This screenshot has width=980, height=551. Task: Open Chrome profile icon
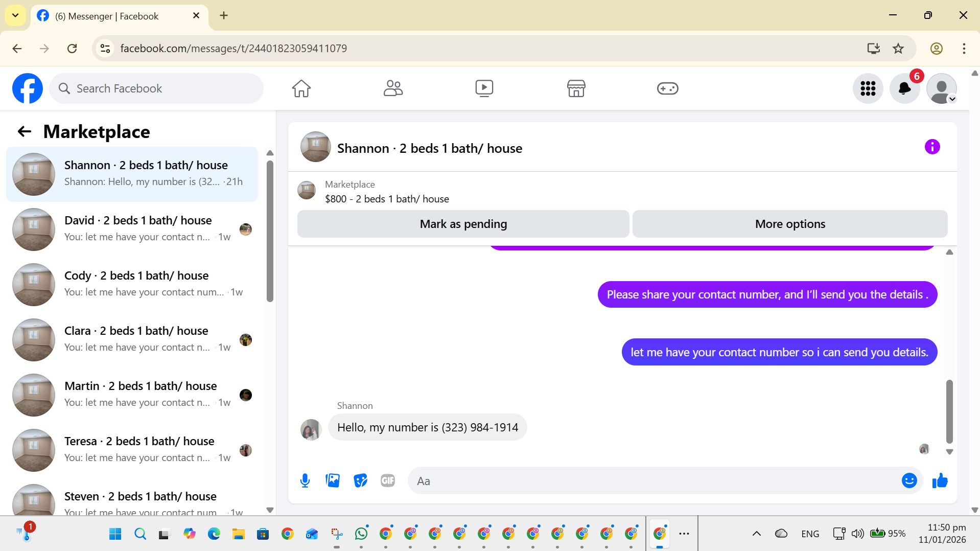click(936, 49)
